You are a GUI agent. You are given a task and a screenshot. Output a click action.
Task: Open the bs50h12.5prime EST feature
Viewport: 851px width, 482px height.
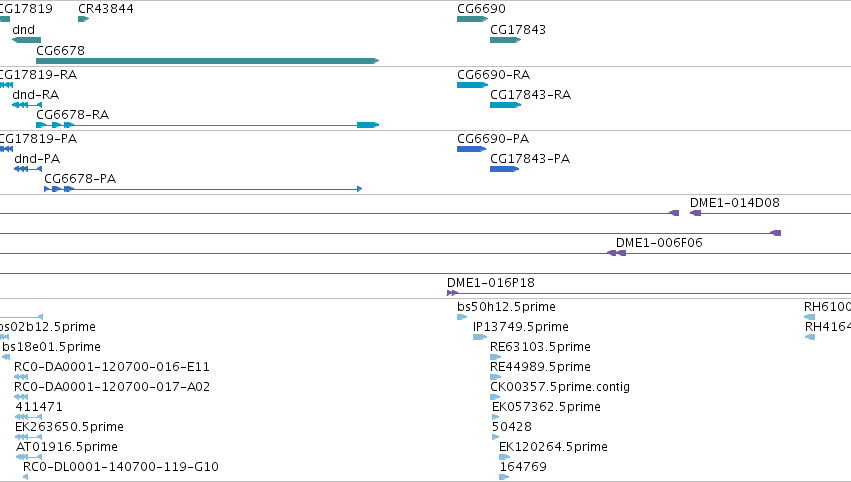(462, 317)
